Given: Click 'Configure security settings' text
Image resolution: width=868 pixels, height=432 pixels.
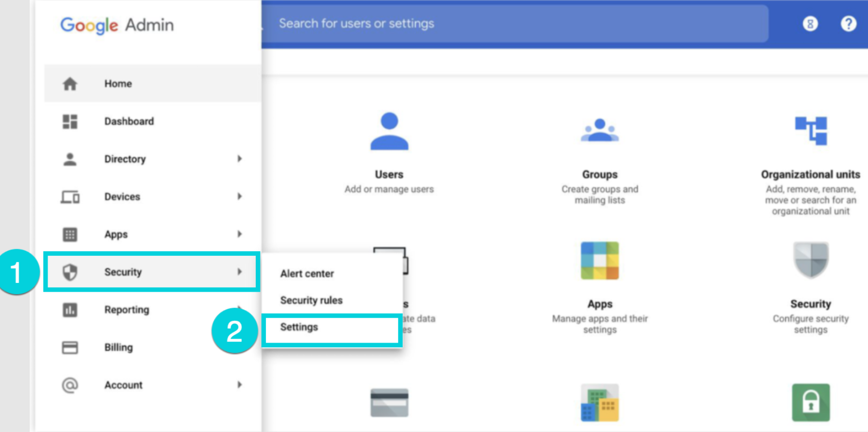Looking at the screenshot, I should [x=811, y=324].
